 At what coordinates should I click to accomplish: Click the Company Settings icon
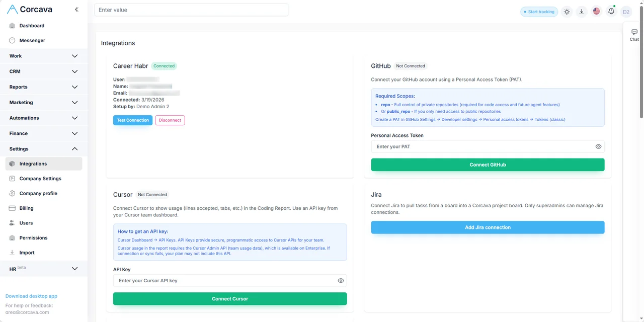tap(13, 179)
